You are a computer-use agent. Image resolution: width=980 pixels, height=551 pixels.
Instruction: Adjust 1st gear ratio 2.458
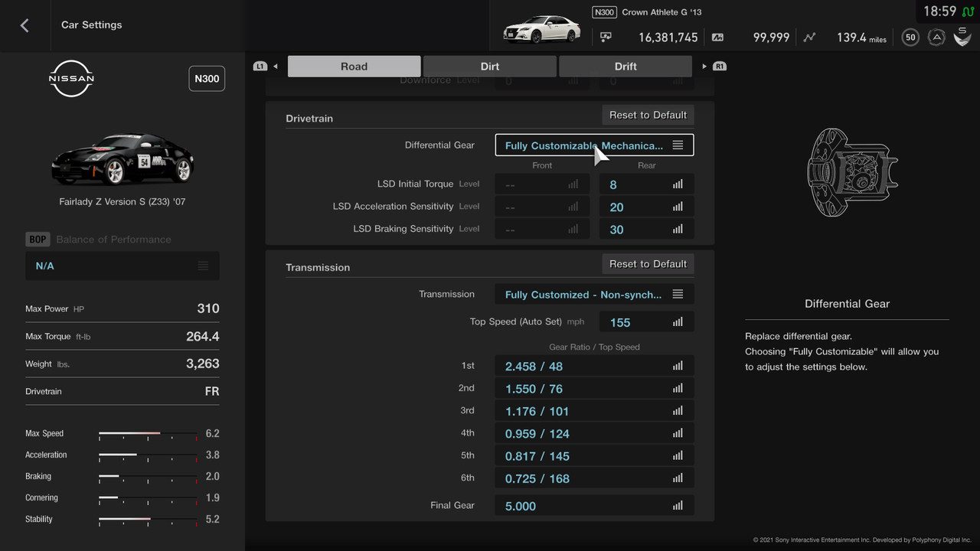coord(595,366)
